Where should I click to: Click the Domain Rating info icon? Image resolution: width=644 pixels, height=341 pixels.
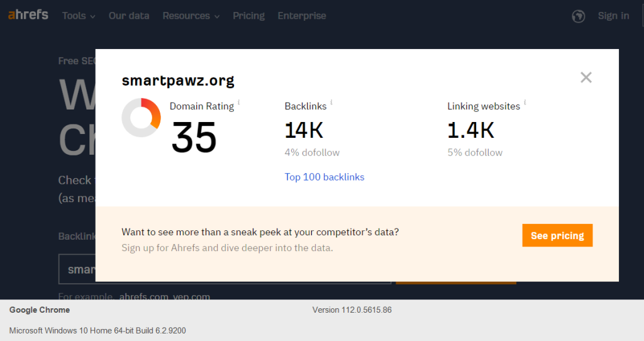(x=238, y=103)
